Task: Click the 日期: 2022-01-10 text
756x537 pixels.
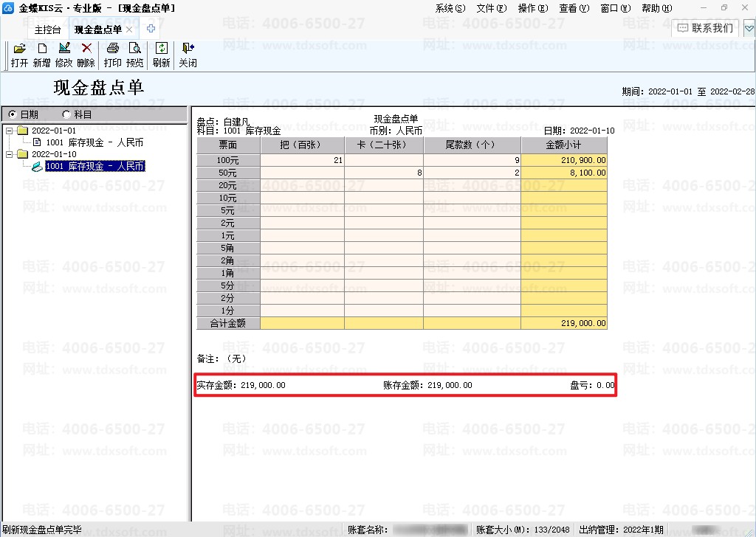Action: [x=579, y=131]
